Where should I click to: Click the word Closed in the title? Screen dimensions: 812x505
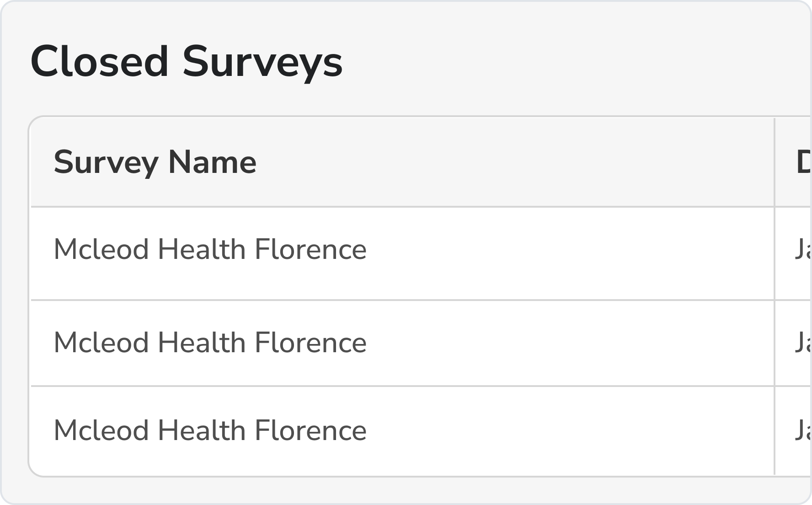coord(100,62)
